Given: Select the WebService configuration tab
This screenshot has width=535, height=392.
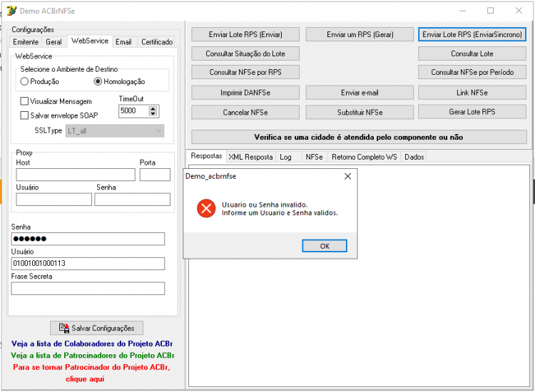Looking at the screenshot, I should [x=90, y=41].
